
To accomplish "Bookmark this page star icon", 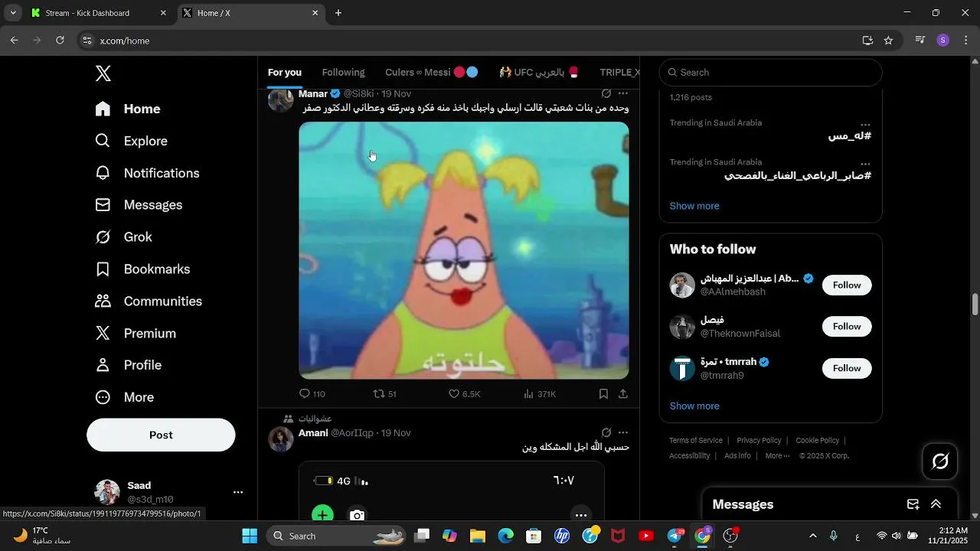I will click(x=888, y=41).
